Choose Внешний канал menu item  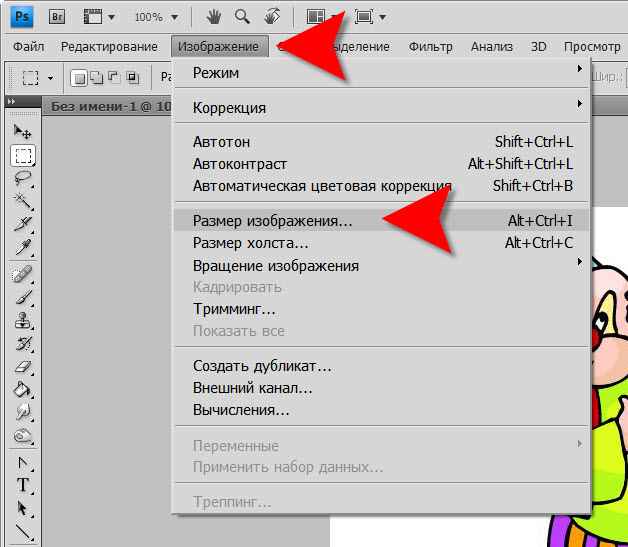(382, 388)
